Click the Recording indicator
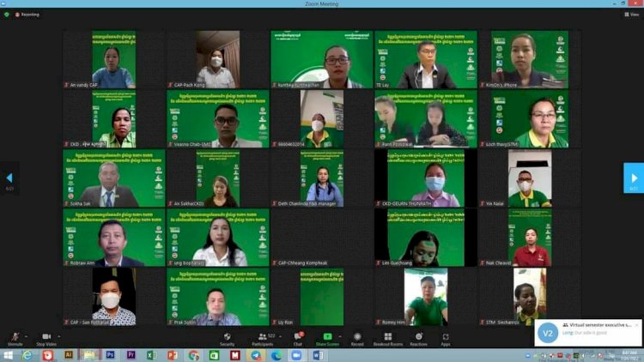 [x=27, y=15]
